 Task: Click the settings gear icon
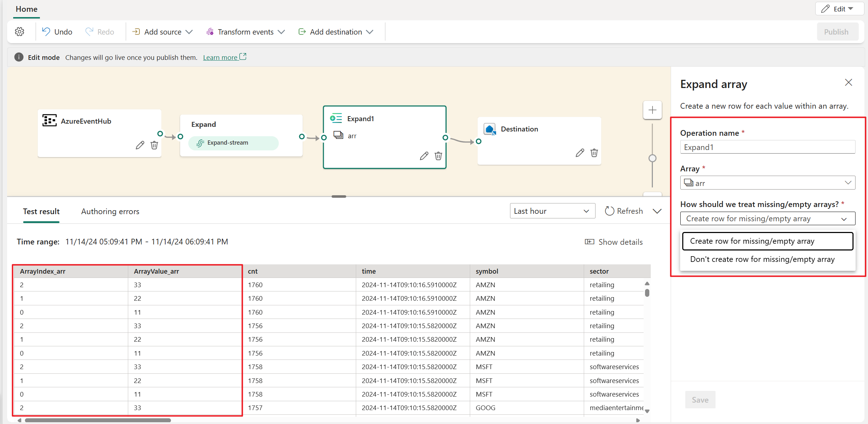(19, 32)
